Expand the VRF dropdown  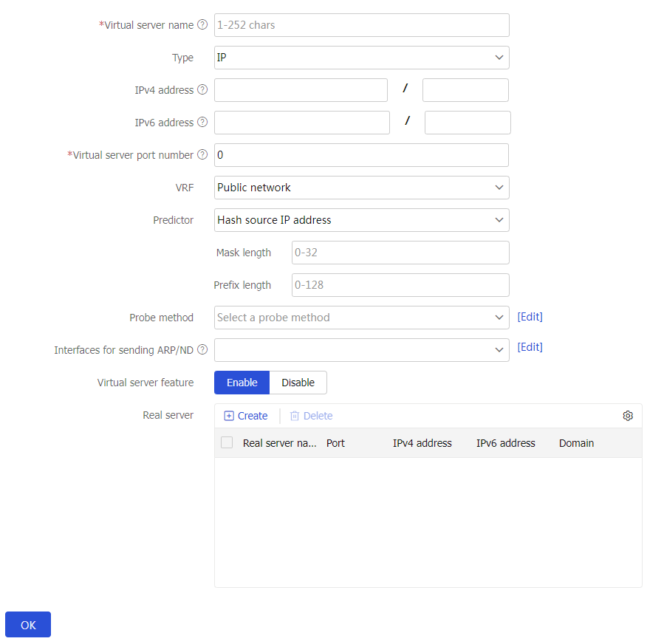[361, 188]
